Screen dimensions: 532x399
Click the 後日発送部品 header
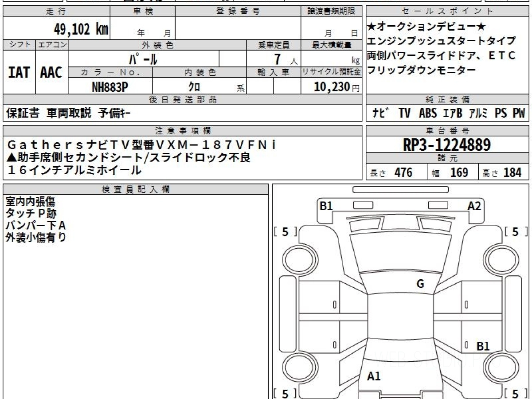point(182,100)
